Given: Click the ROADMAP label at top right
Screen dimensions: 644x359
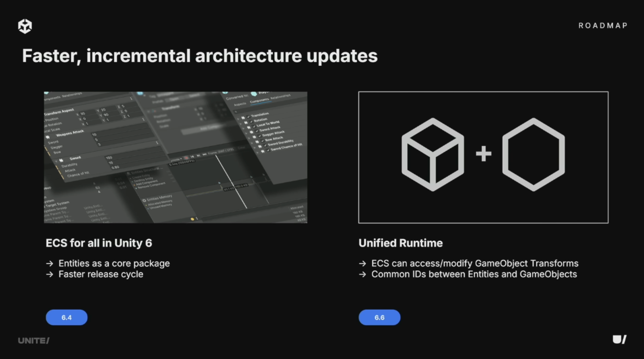Looking at the screenshot, I should (603, 26).
